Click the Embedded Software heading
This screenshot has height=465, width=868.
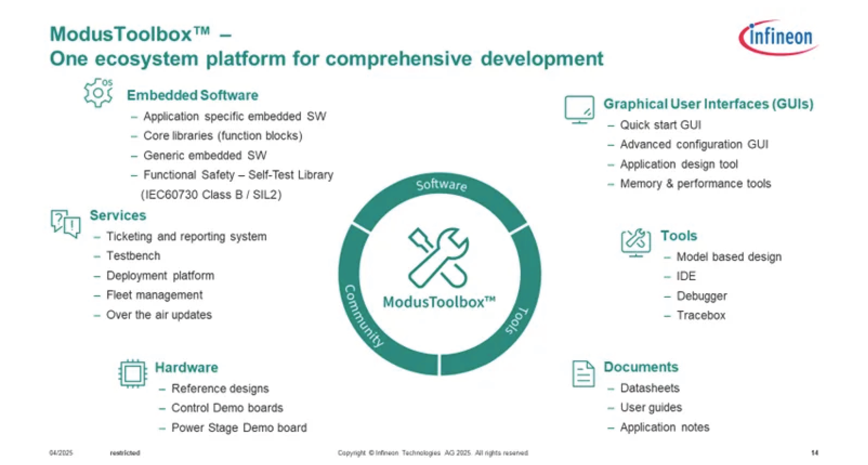(192, 95)
